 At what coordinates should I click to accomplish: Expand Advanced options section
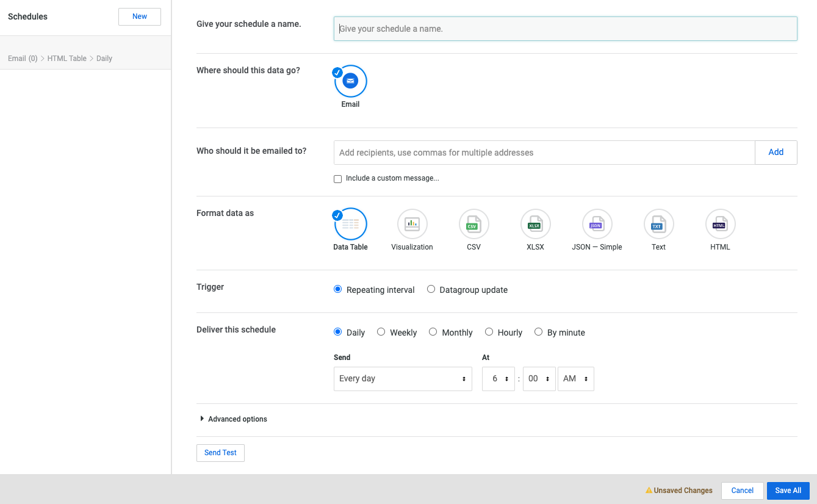[x=233, y=419]
